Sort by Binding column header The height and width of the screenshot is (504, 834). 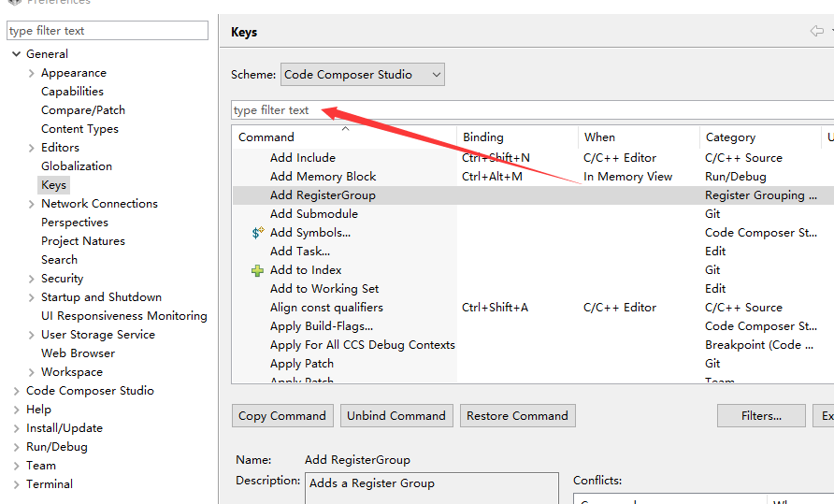pyautogui.click(x=518, y=137)
